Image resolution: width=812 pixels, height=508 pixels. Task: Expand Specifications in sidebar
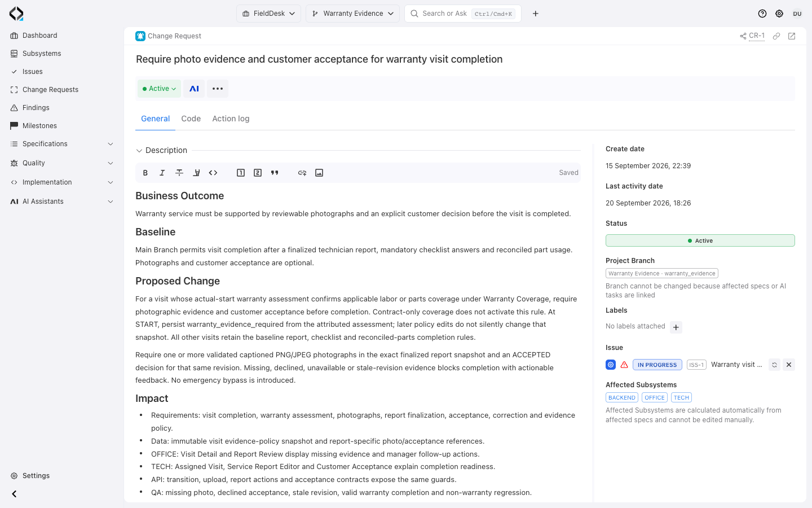62,144
